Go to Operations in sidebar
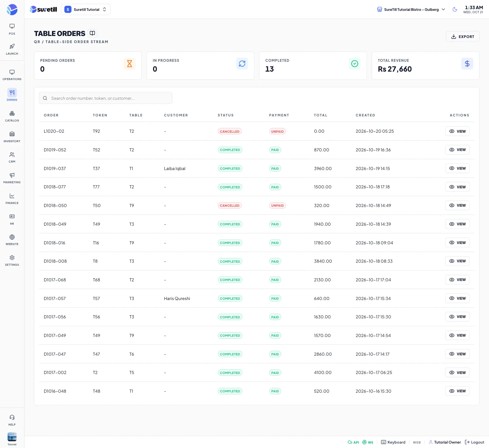 (12, 75)
